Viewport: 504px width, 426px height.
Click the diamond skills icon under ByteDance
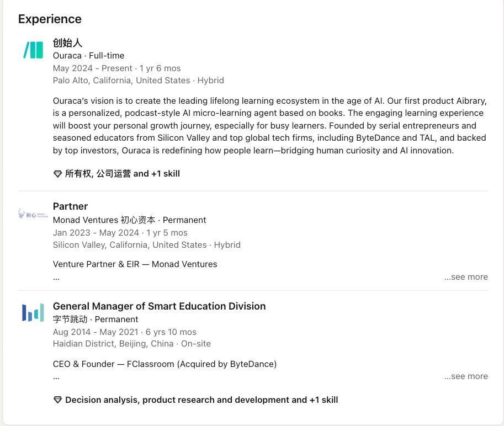(57, 400)
